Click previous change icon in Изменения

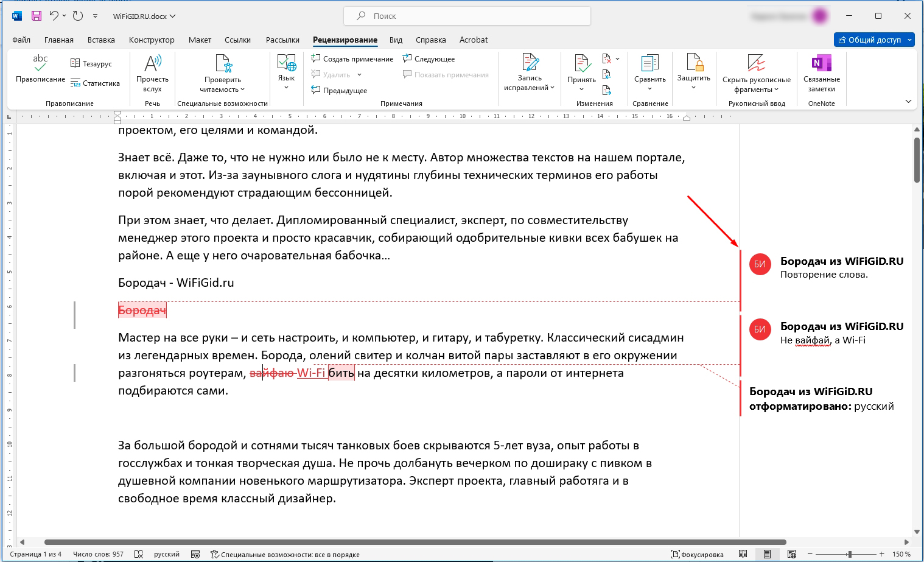[607, 74]
